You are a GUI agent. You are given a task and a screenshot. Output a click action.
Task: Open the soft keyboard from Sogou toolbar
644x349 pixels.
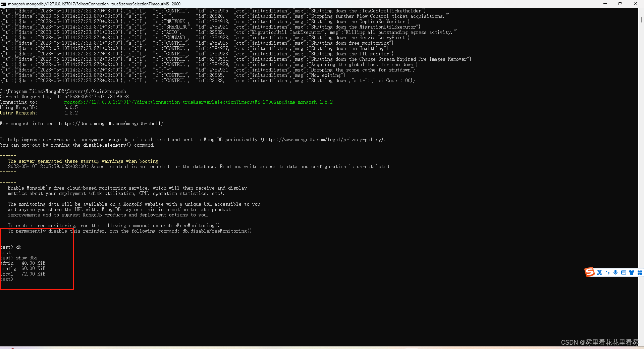(x=624, y=272)
